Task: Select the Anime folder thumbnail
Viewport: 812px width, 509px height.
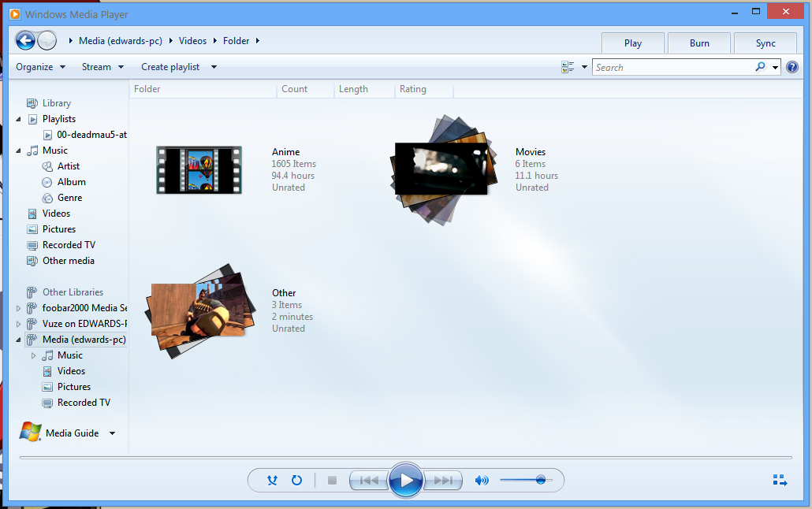Action: pos(199,170)
